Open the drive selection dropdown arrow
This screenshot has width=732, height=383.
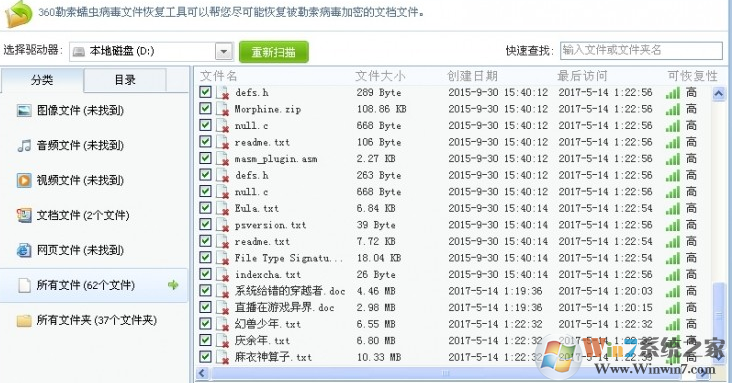pyautogui.click(x=224, y=51)
